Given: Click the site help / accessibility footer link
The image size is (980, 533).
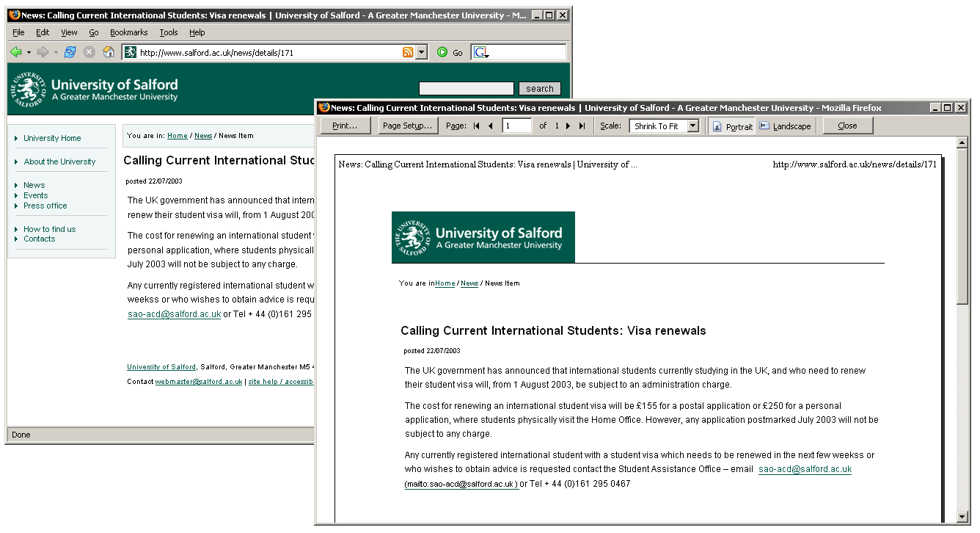Looking at the screenshot, I should (281, 382).
